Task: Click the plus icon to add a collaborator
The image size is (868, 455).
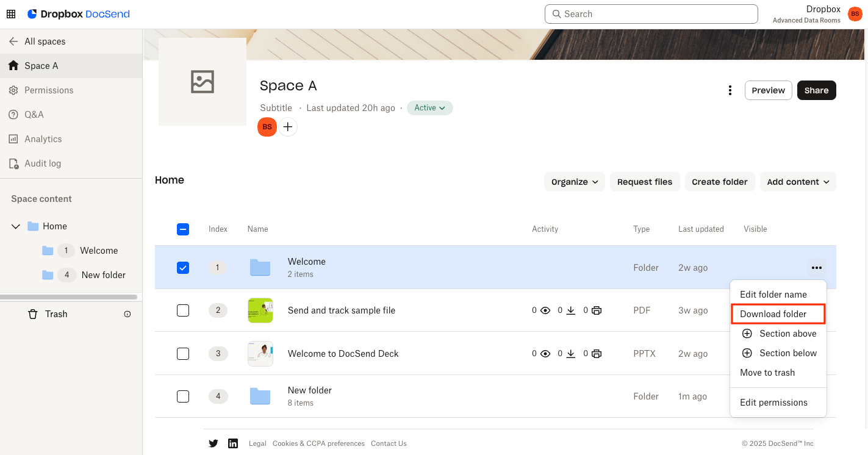Action: coord(287,127)
